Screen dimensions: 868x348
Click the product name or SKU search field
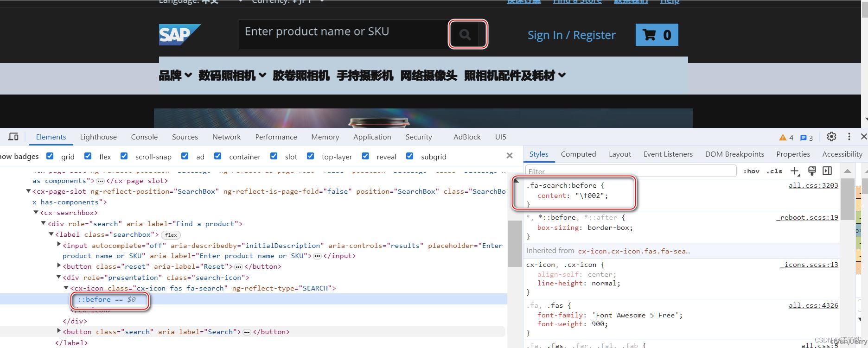pyautogui.click(x=343, y=34)
